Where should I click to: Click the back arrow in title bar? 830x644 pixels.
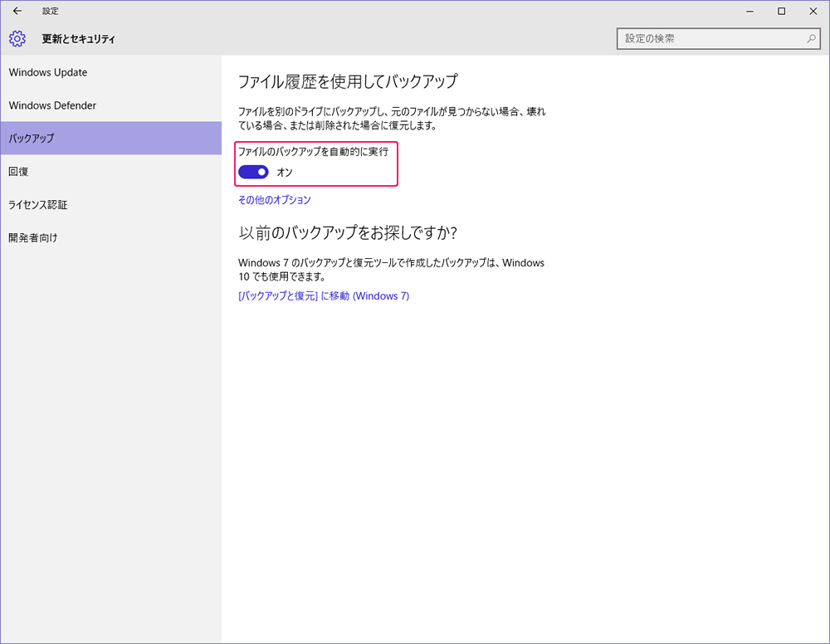point(17,11)
